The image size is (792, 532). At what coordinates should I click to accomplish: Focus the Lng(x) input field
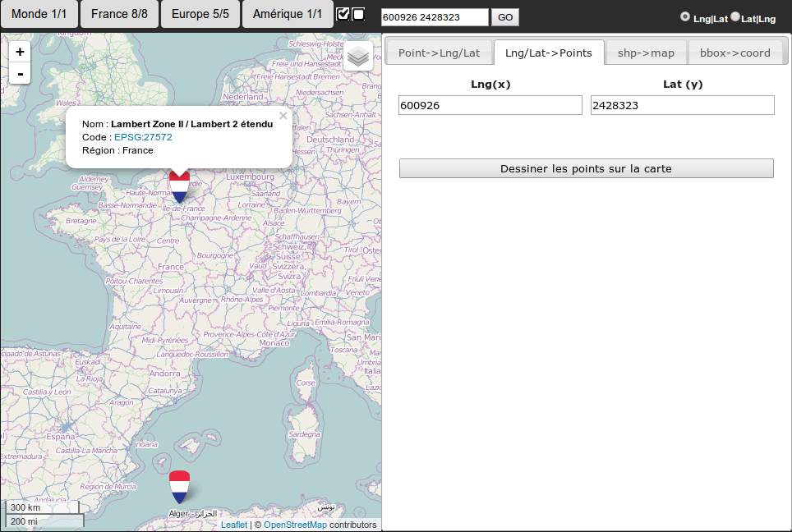click(x=490, y=105)
